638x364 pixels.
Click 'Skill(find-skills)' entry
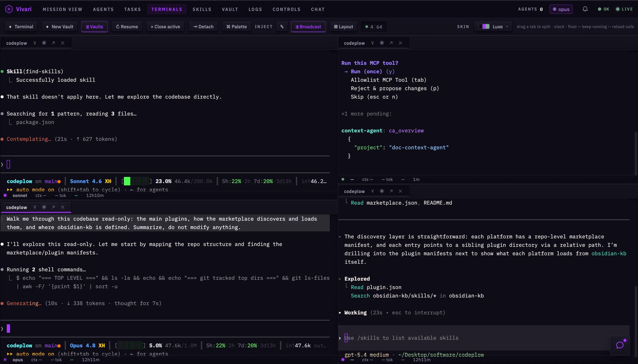(35, 72)
